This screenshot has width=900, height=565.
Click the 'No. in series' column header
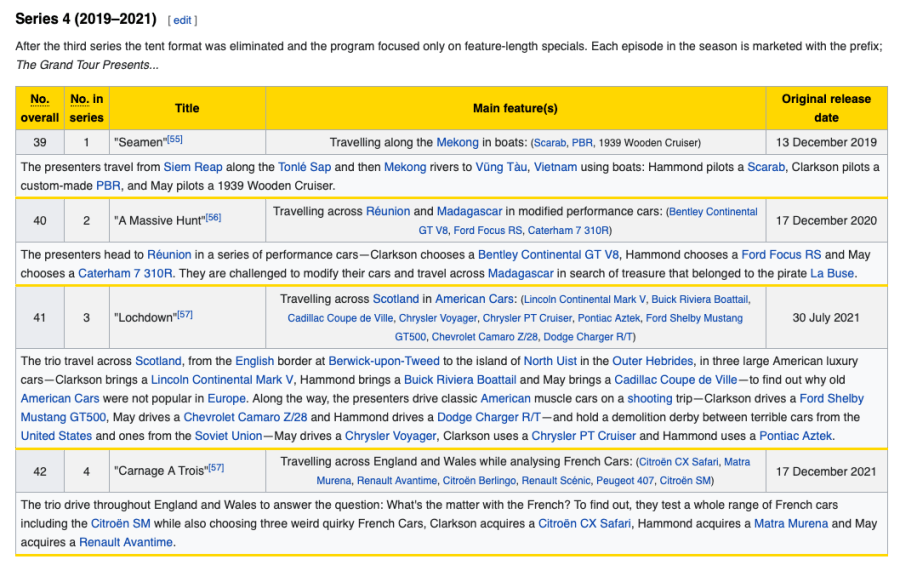click(87, 108)
